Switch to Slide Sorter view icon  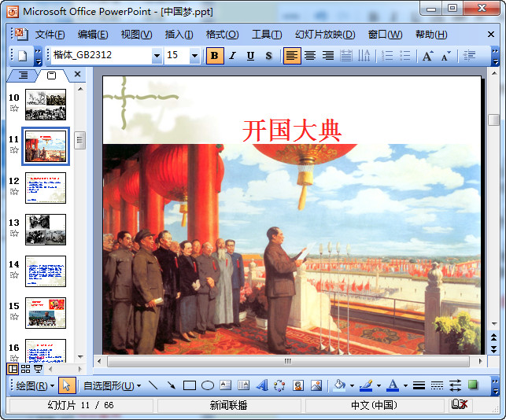pyautogui.click(x=25, y=369)
